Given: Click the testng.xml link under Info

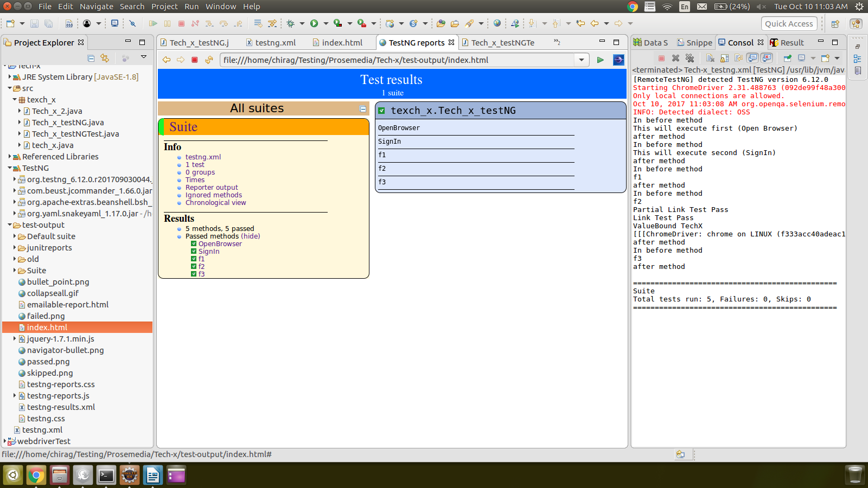Looking at the screenshot, I should pyautogui.click(x=203, y=157).
